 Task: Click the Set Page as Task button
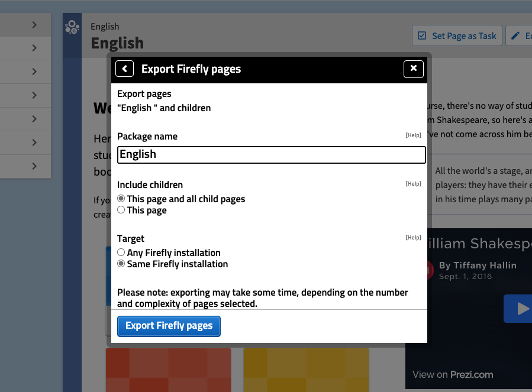click(456, 35)
